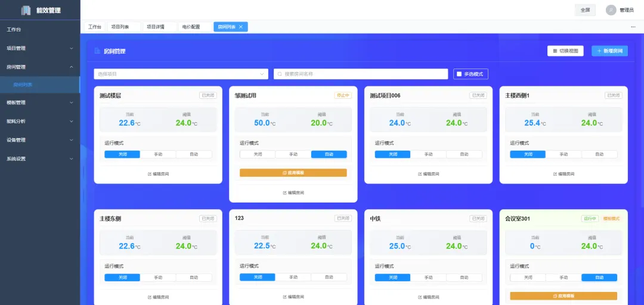
Task: Click the grid icon in 切换视图 button
Action: [x=555, y=51]
